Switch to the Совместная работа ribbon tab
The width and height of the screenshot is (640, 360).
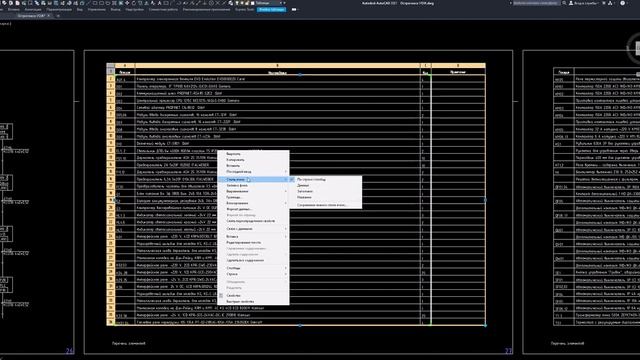pos(163,9)
